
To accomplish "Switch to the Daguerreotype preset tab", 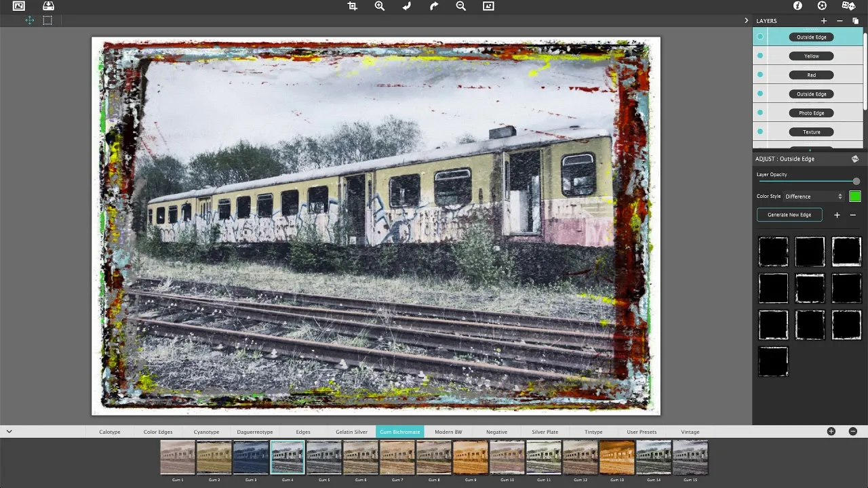I will click(x=255, y=432).
